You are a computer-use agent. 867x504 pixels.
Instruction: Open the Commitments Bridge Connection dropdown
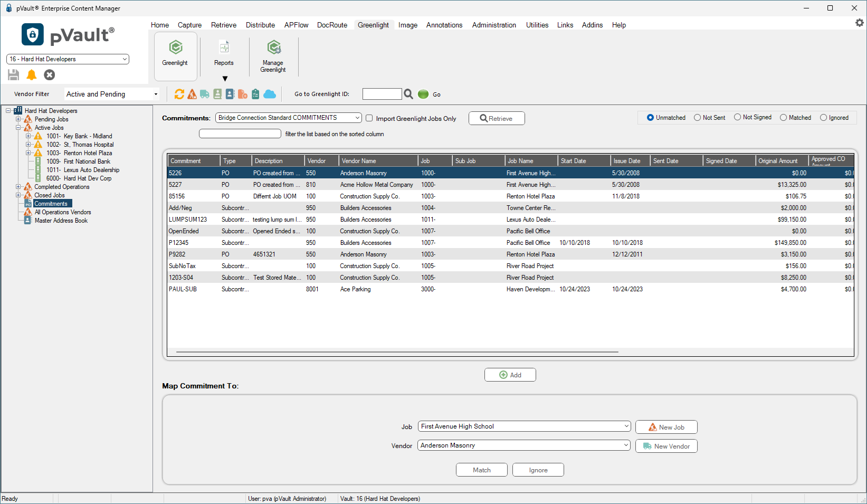pos(289,118)
